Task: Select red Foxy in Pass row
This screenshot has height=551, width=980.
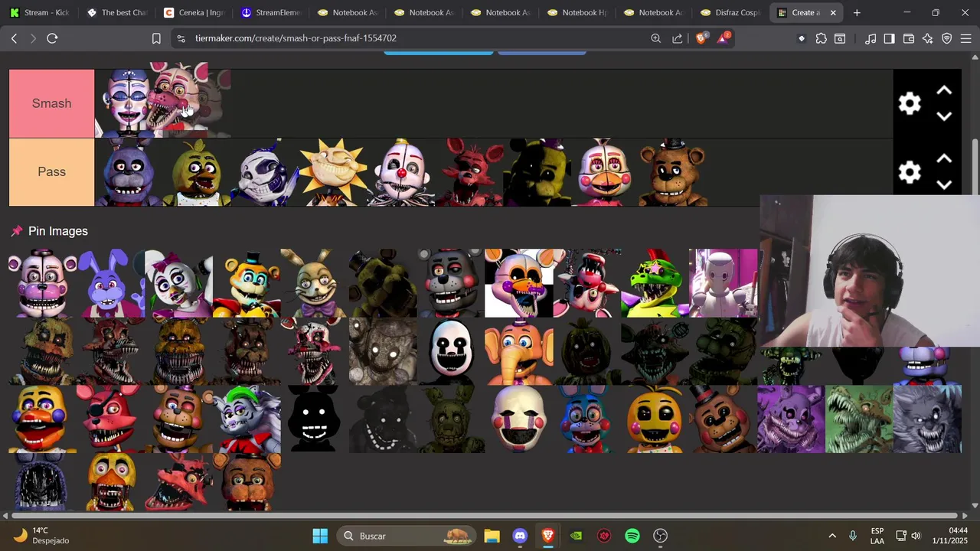Action: [469, 172]
